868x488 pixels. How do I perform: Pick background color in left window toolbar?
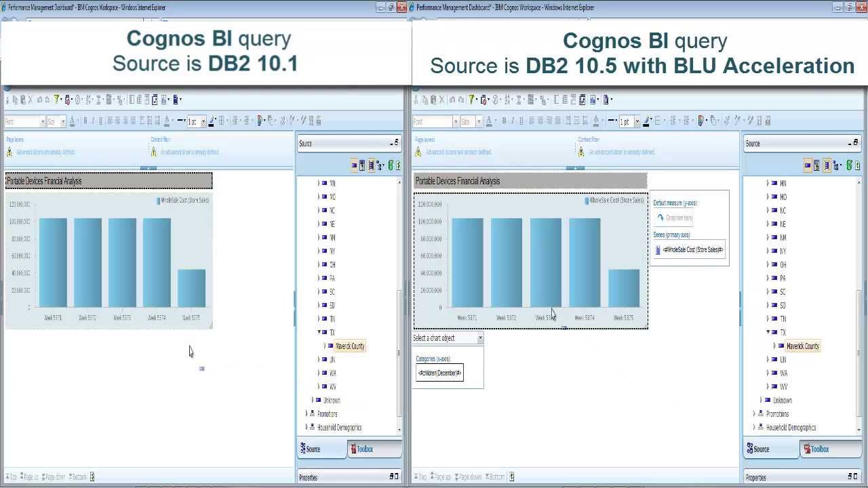[x=167, y=122]
